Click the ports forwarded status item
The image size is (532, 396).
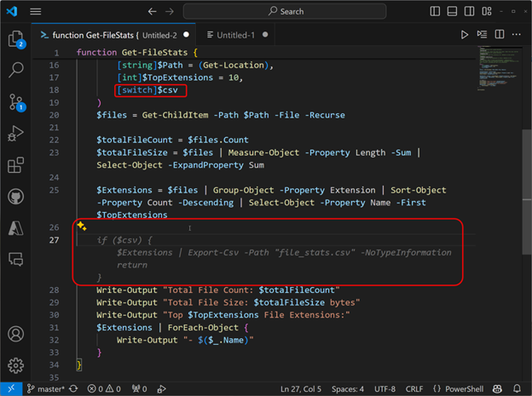[139, 389]
